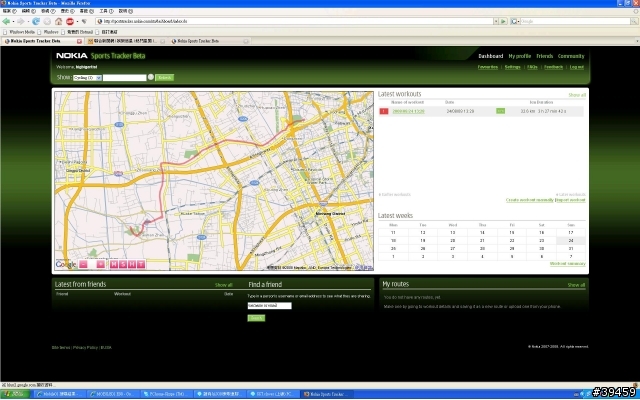Click the red Adblock ABP icon
640x400 pixels.
click(x=70, y=21)
